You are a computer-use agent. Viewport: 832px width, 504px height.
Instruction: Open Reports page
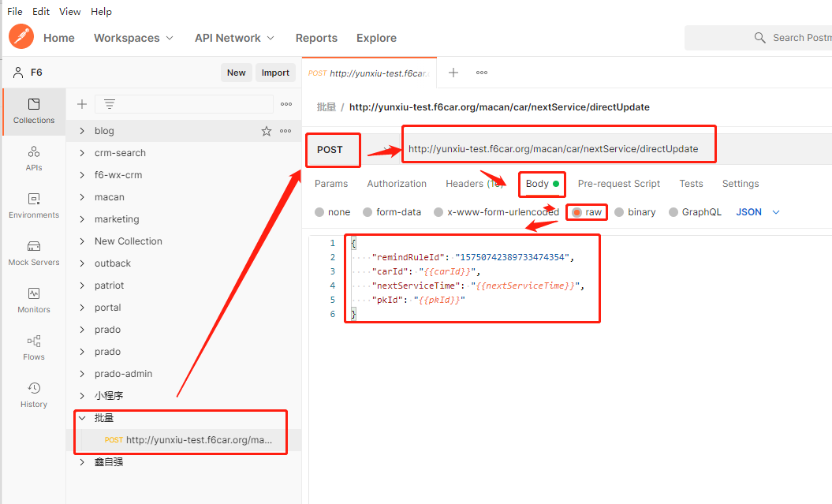pyautogui.click(x=316, y=38)
